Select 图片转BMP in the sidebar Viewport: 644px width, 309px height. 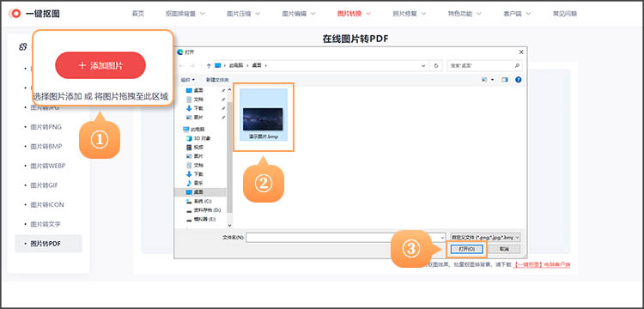point(46,147)
